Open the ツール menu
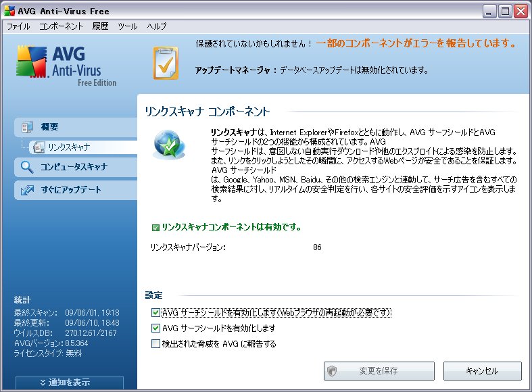This screenshot has width=532, height=392. pos(127,26)
